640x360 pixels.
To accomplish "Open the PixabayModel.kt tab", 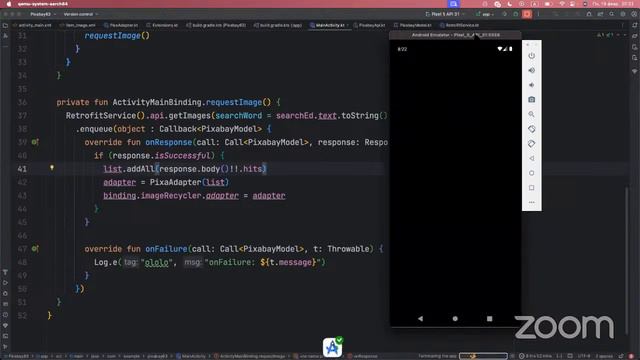I will point(413,25).
